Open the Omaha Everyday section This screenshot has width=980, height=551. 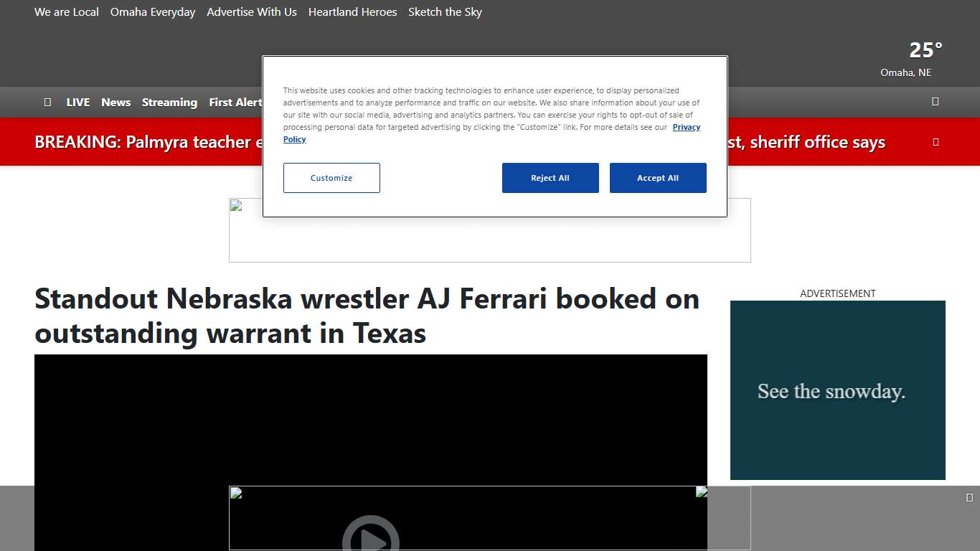point(152,11)
